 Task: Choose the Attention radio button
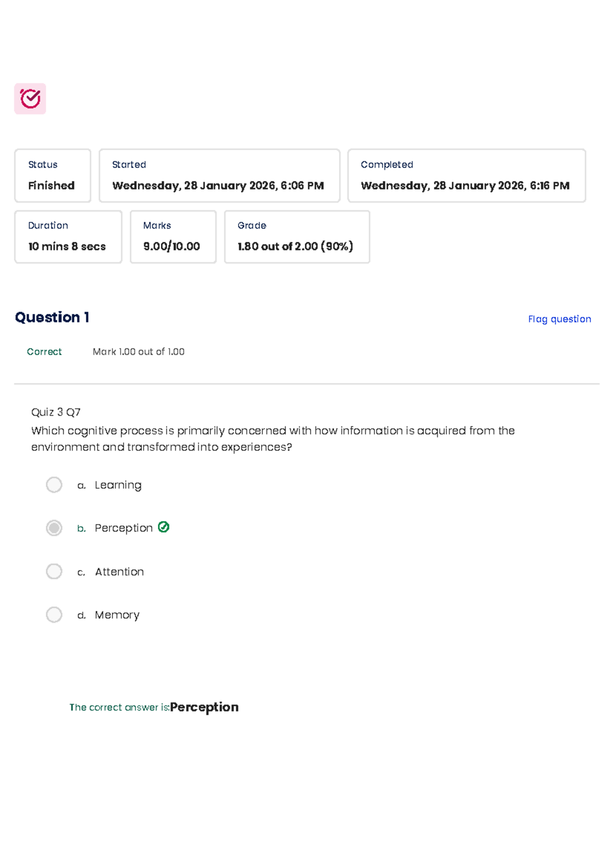54,571
